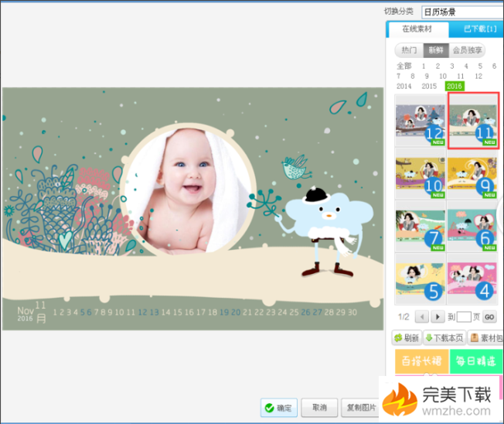Viewport: 504px width, 424px height.
Task: Select the 热门 filter tab
Action: [x=409, y=50]
